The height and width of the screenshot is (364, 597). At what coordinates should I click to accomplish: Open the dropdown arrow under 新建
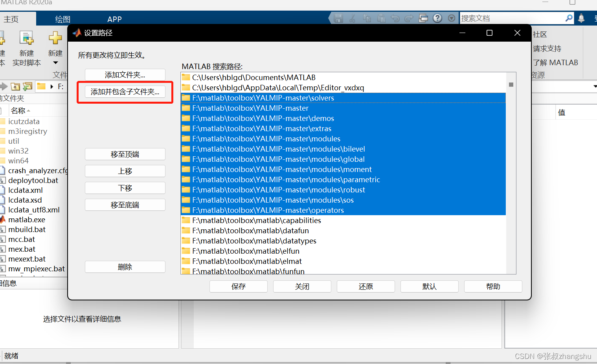click(55, 63)
